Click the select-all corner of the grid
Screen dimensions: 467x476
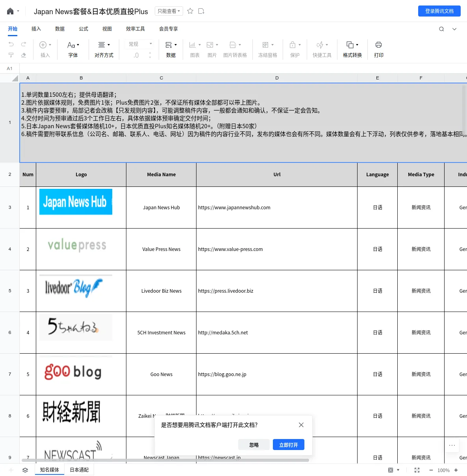point(10,78)
